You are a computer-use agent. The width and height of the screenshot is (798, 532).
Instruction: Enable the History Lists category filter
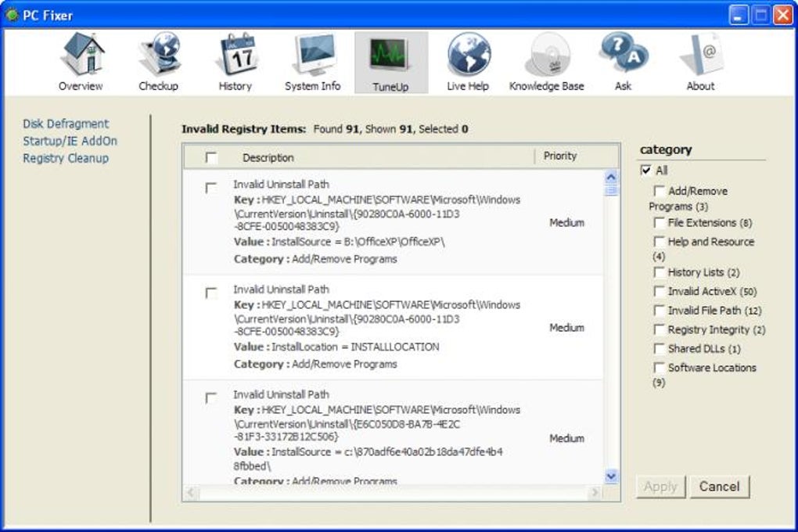pos(659,272)
